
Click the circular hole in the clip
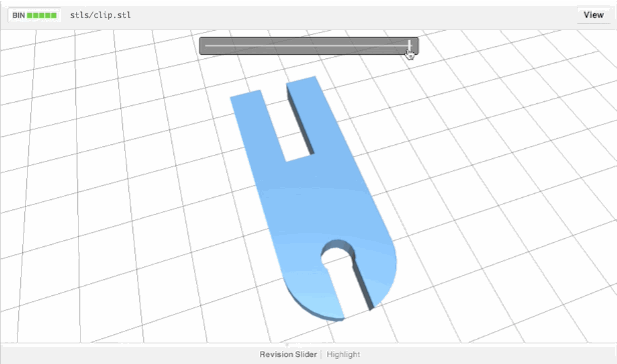pos(337,255)
